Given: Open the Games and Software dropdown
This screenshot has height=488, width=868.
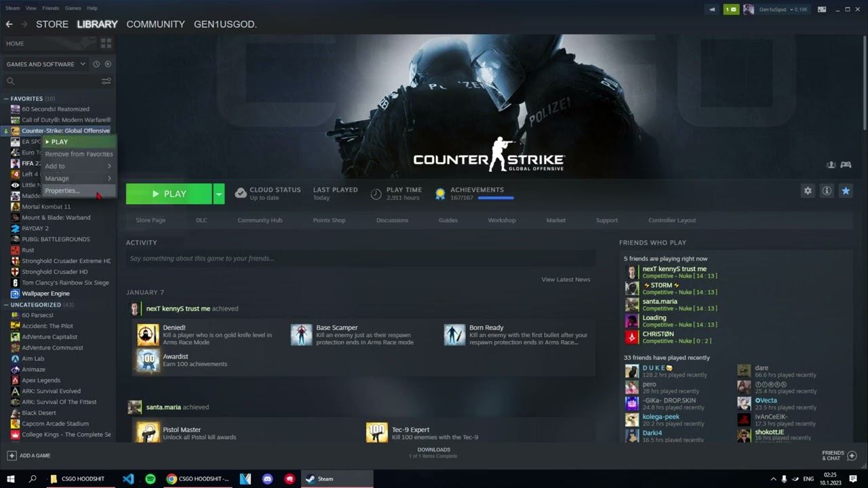Looking at the screenshot, I should point(46,64).
